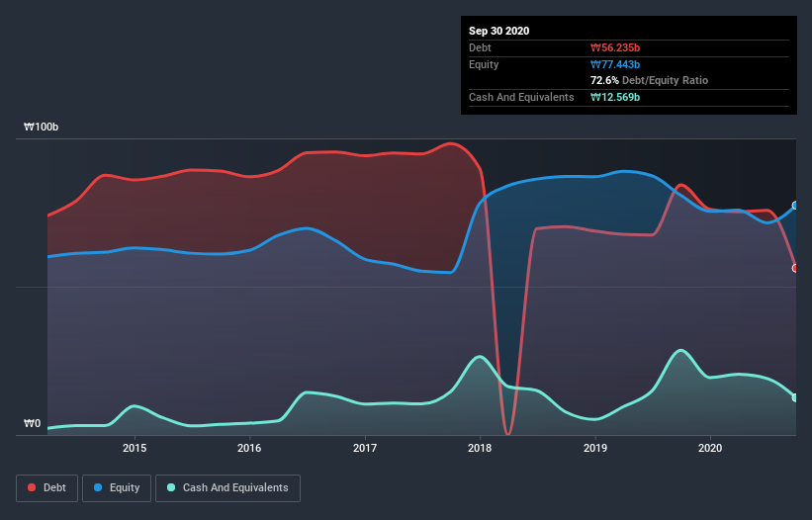The image size is (812, 520).
Task: Click the ₩0 y-axis label
Action: pyautogui.click(x=32, y=423)
